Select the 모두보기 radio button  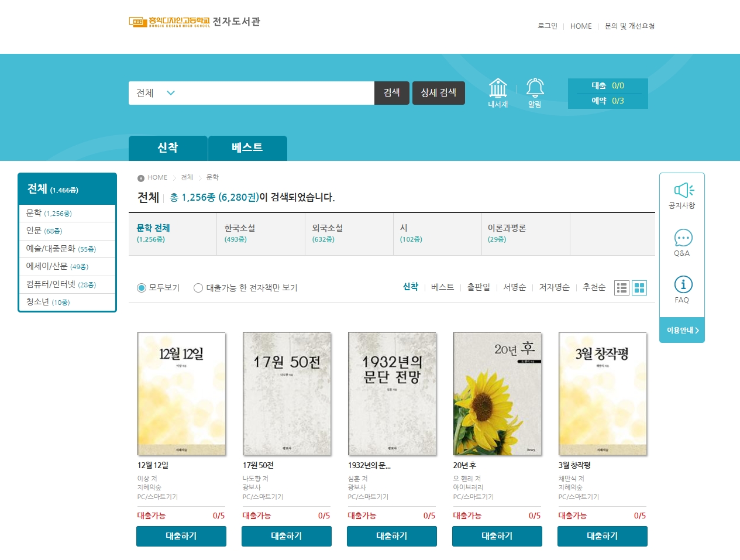142,288
